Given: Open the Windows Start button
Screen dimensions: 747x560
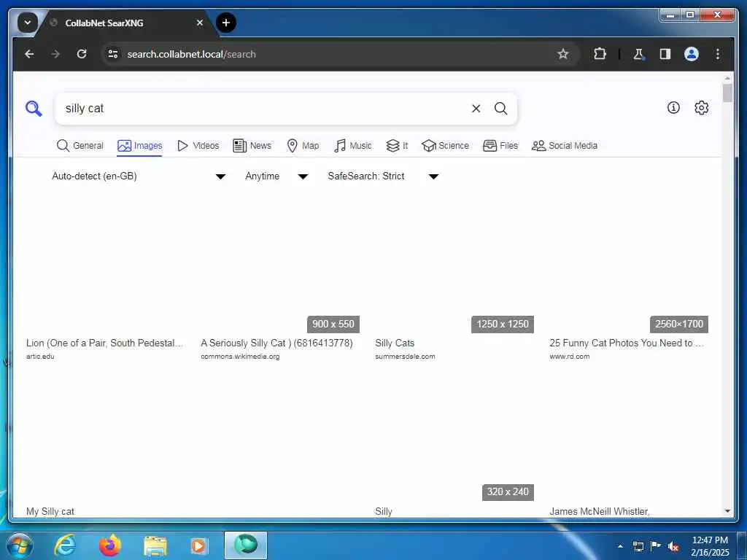Looking at the screenshot, I should (19, 545).
